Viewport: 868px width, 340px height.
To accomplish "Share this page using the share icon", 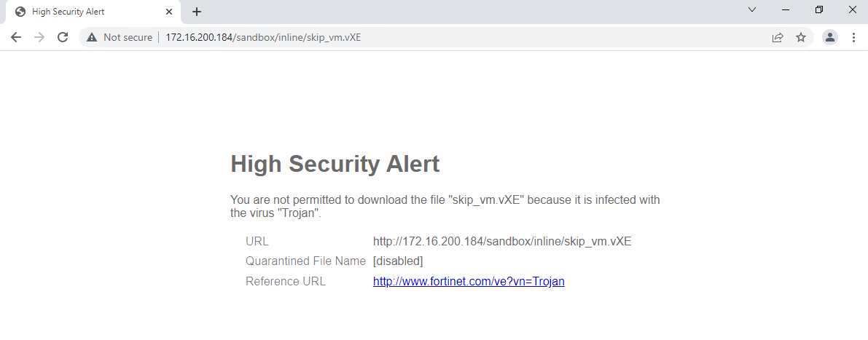I will 778,37.
